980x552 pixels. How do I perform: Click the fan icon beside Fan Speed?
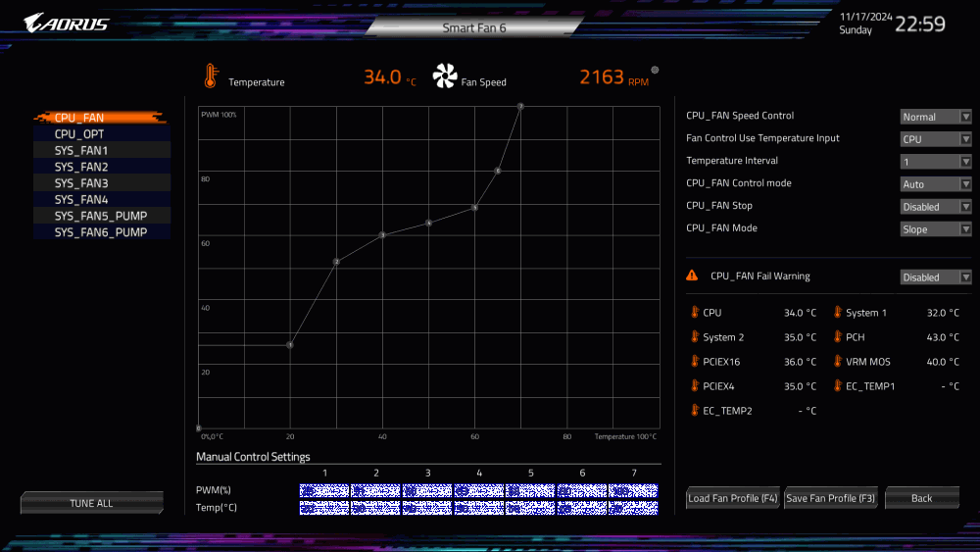(444, 75)
